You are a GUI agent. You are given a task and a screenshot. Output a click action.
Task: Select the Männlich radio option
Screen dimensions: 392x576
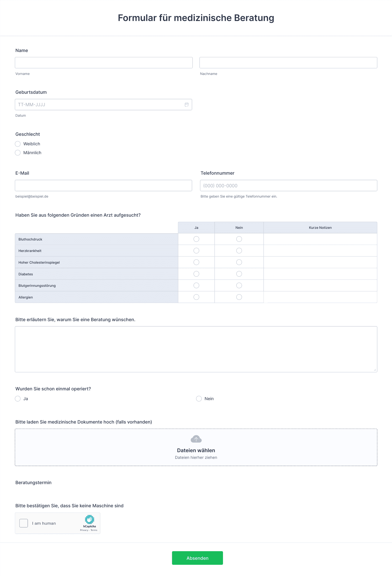tap(18, 153)
